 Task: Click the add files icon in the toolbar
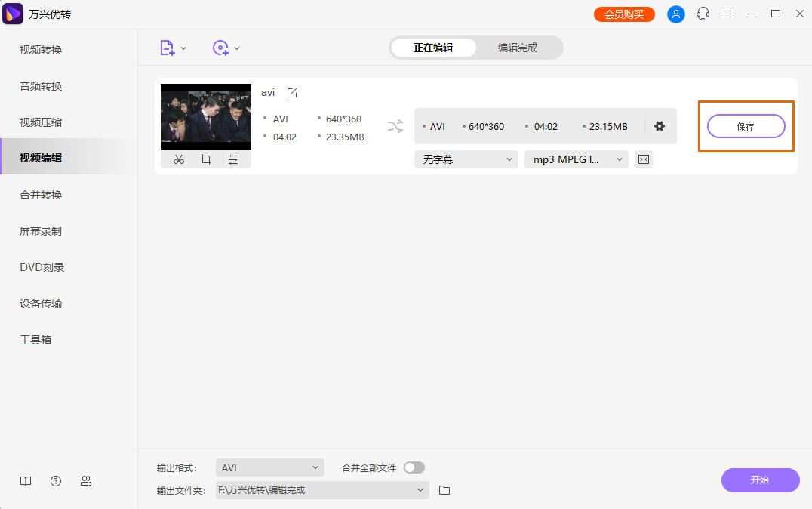pos(168,48)
